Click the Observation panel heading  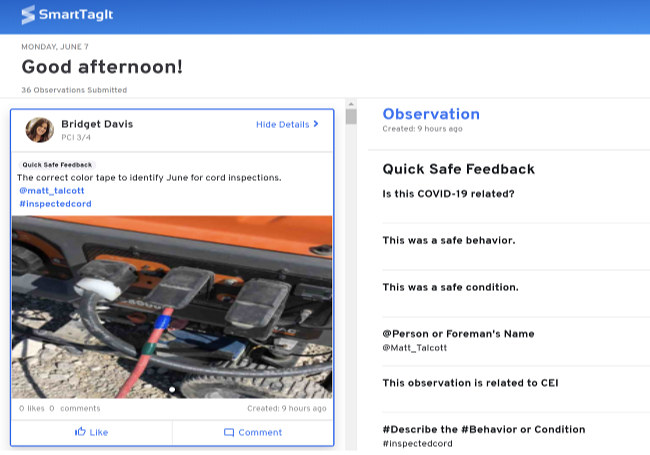coord(431,114)
